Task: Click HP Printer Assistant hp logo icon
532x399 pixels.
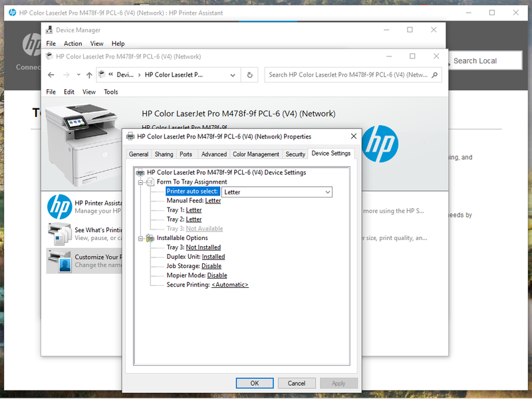Action: click(x=60, y=207)
